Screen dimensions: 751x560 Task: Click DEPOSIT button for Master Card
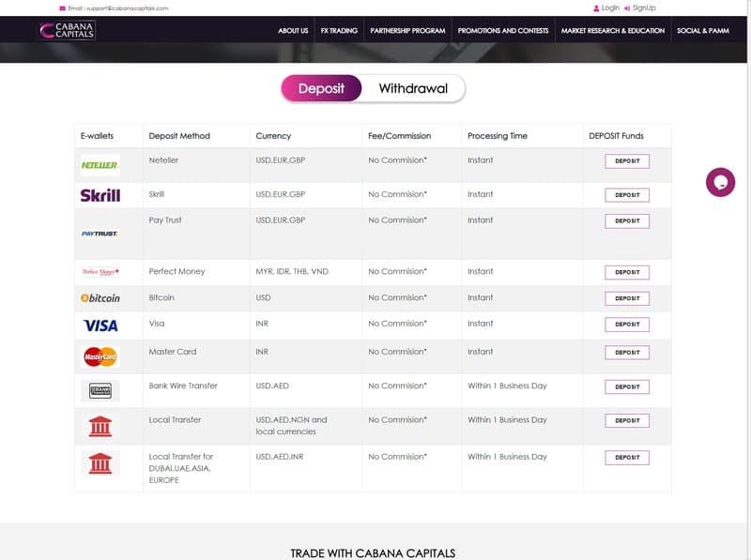pyautogui.click(x=627, y=353)
